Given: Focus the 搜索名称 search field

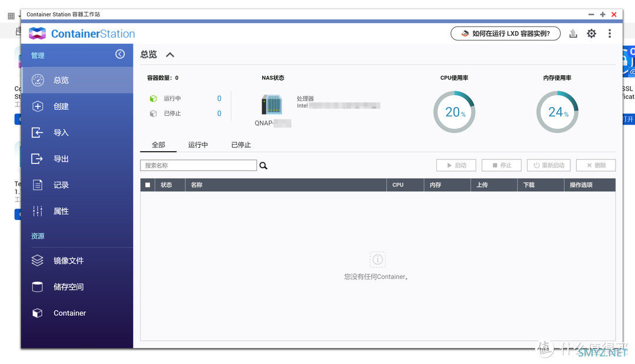Looking at the screenshot, I should (199, 165).
